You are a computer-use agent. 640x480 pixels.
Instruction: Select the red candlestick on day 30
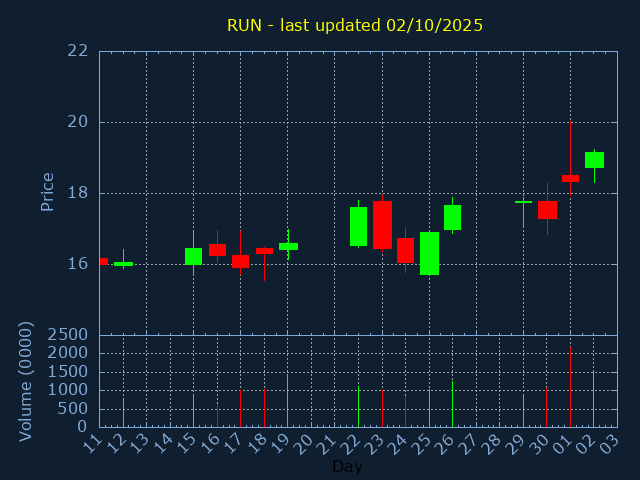click(x=547, y=210)
